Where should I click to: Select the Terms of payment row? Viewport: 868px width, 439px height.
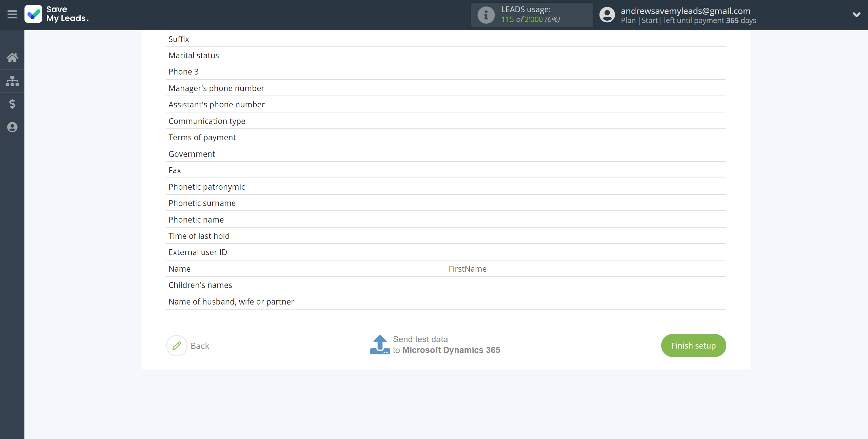tap(446, 137)
